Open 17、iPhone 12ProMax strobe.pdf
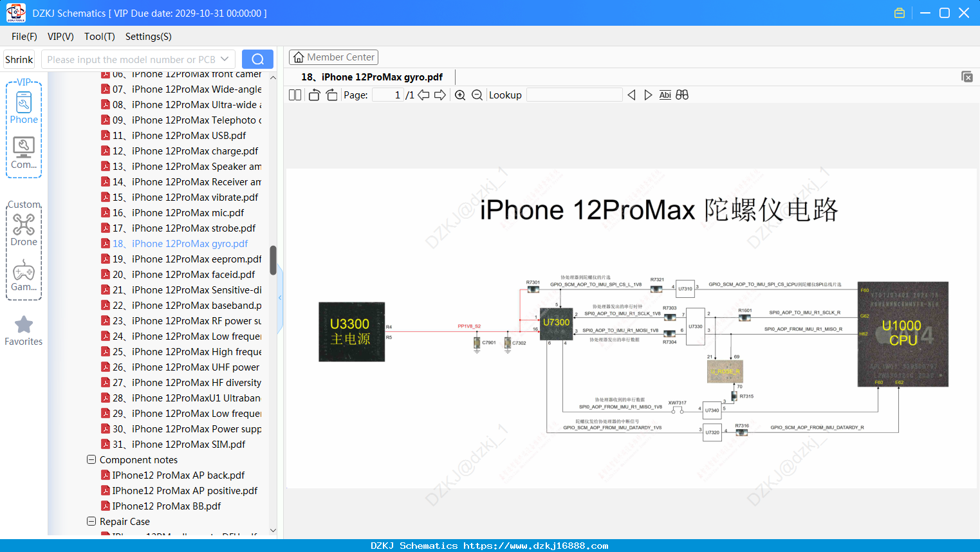This screenshot has width=980, height=552. pos(179,228)
